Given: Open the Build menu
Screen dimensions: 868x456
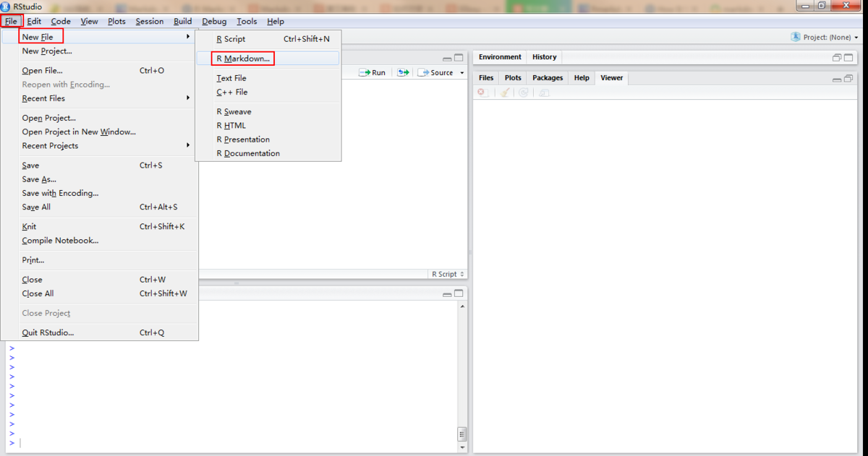Looking at the screenshot, I should [182, 21].
